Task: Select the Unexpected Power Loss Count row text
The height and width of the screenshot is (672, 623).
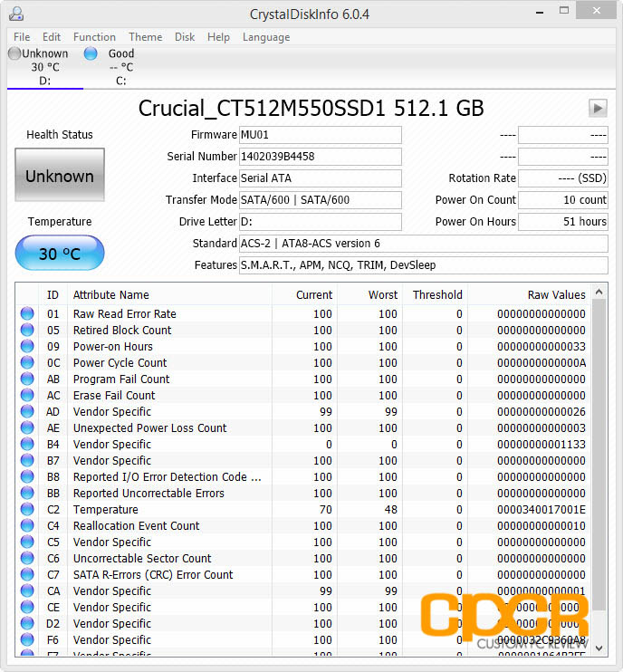Action: [149, 427]
